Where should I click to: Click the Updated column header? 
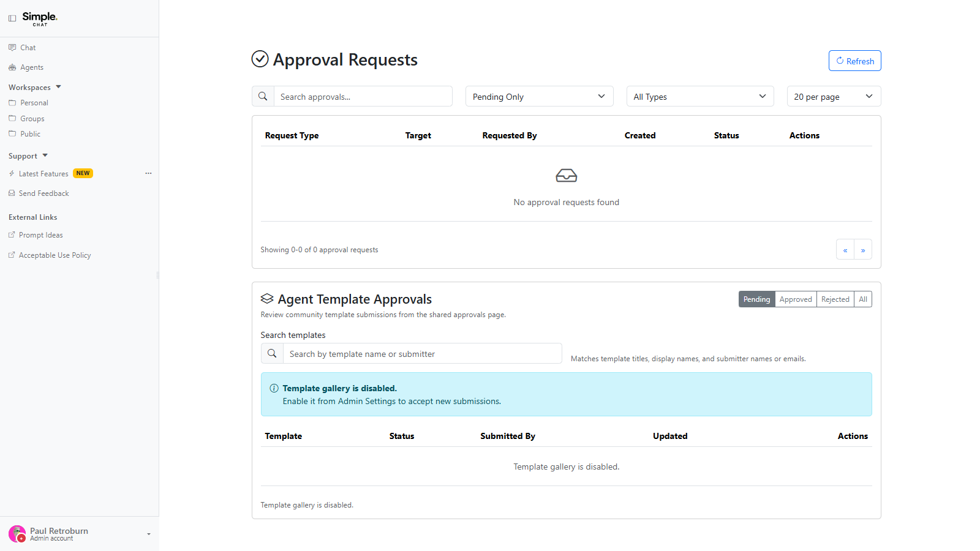tap(670, 436)
